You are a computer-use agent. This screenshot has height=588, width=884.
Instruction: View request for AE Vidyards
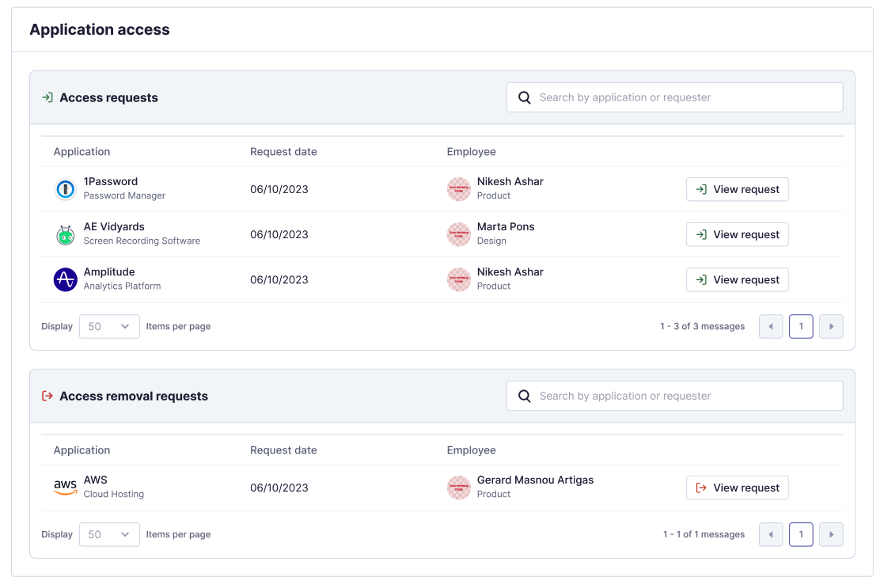(737, 234)
